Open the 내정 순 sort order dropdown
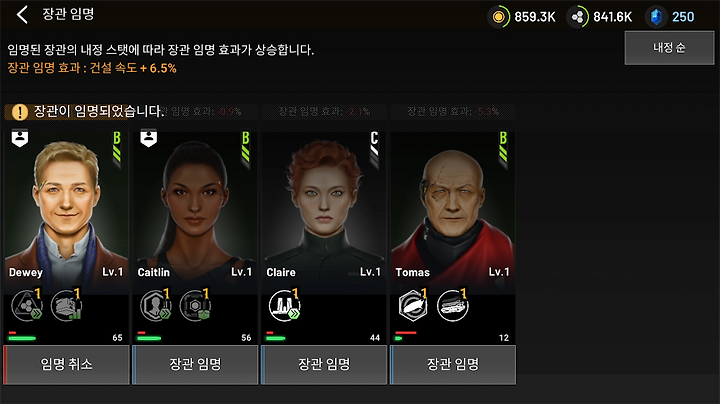 [669, 48]
